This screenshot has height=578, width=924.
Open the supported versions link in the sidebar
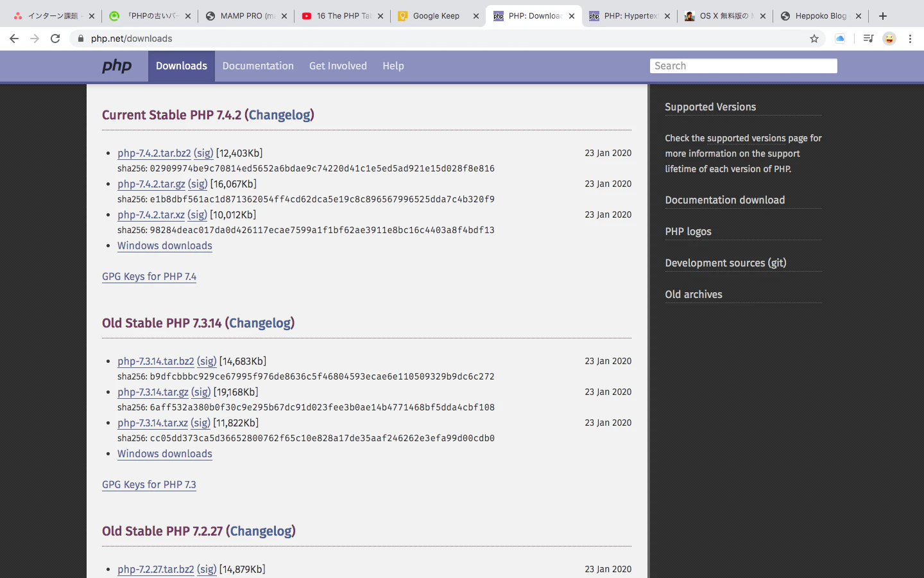pyautogui.click(x=746, y=138)
